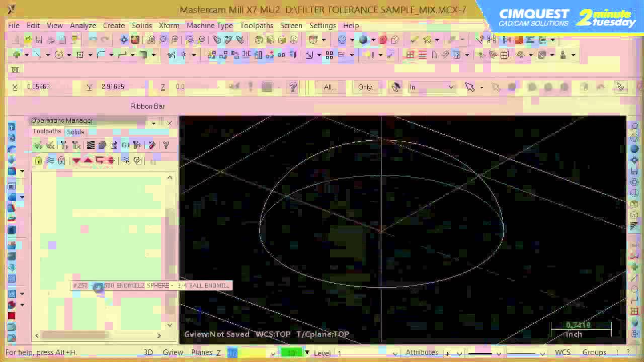This screenshot has height=362, width=644.
Task: Open the system color dropdown arrow
Action: (x=307, y=352)
